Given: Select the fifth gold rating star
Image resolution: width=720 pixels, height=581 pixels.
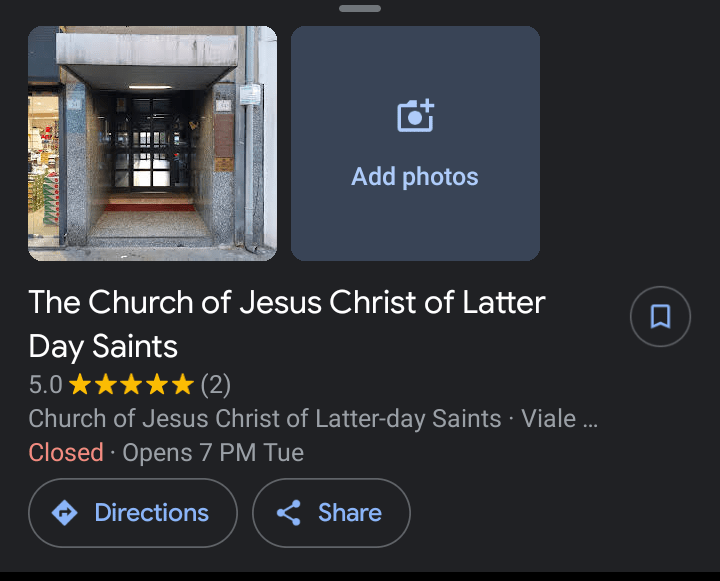Looking at the screenshot, I should 182,384.
